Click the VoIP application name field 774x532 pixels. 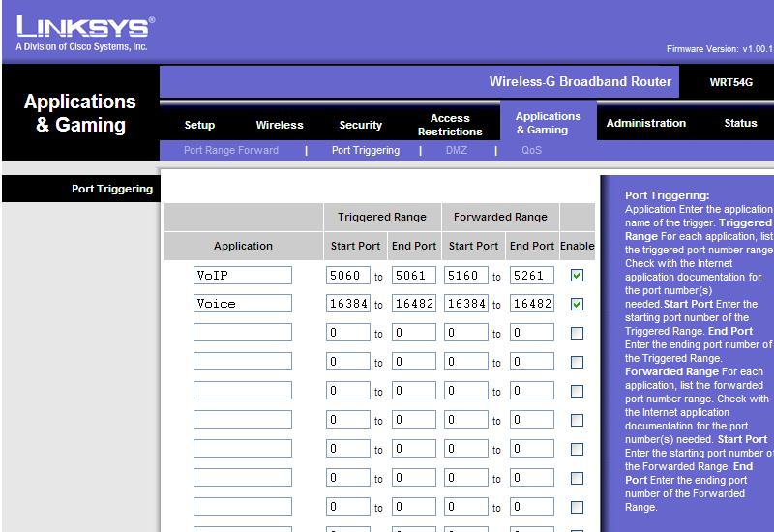click(x=243, y=275)
